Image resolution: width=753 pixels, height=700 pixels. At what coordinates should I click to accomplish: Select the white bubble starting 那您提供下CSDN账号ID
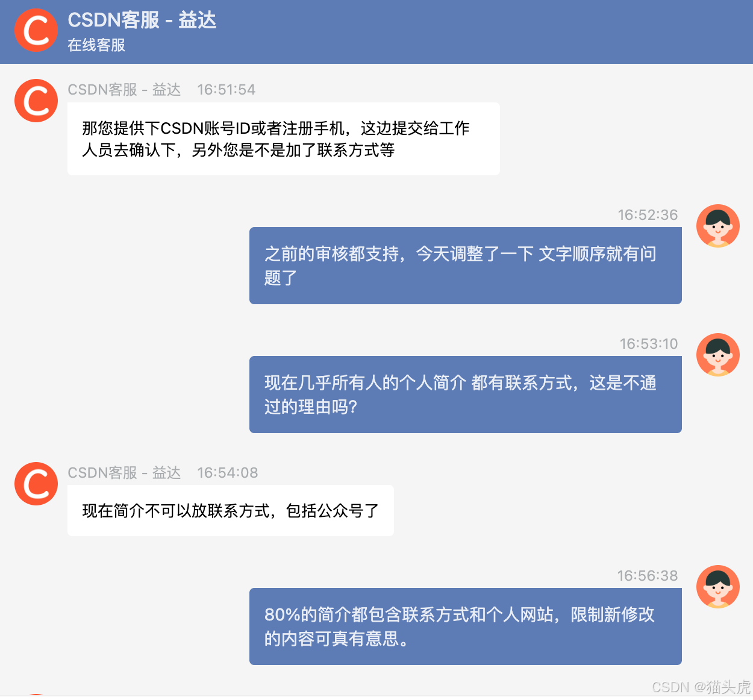283,139
